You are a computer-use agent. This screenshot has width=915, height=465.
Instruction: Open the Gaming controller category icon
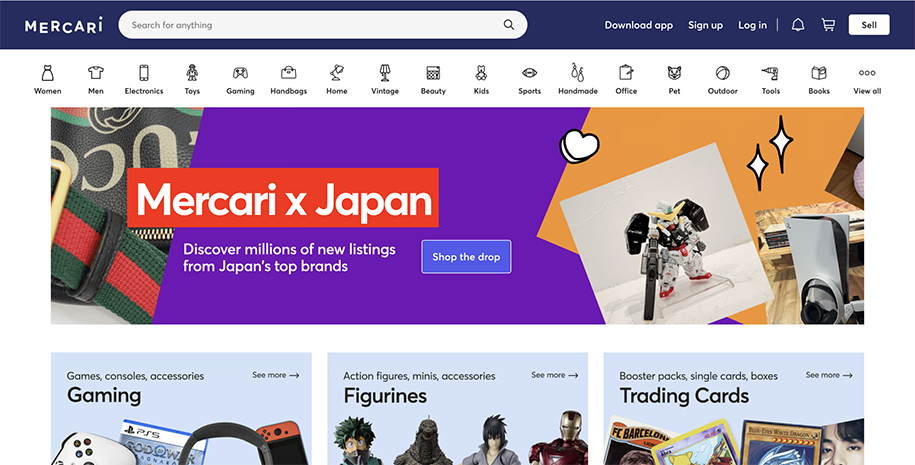[240, 74]
